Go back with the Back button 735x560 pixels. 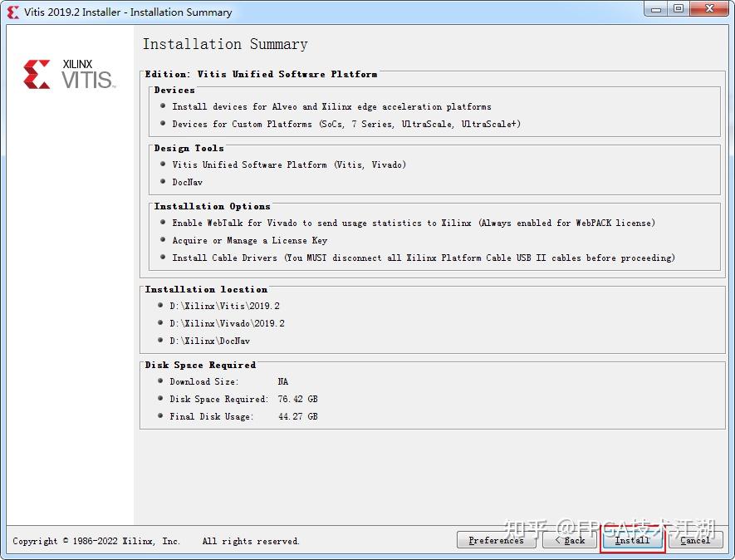[x=570, y=540]
